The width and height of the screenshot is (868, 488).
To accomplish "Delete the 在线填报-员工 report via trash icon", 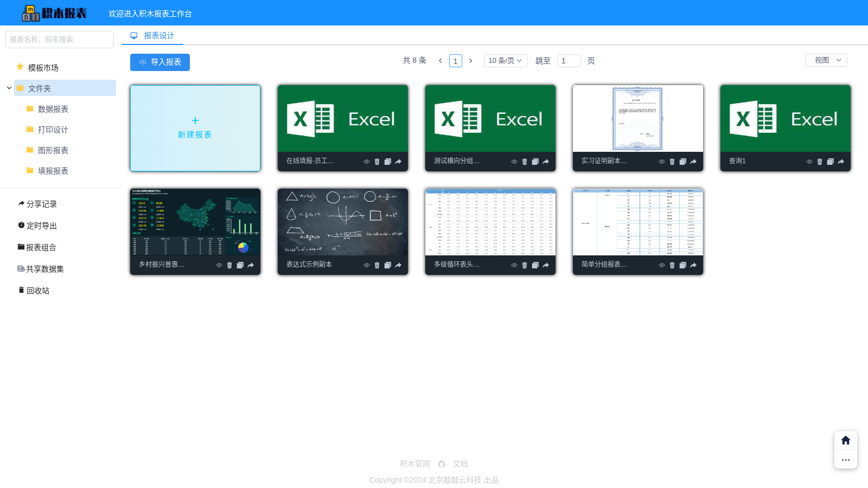I will click(x=377, y=162).
